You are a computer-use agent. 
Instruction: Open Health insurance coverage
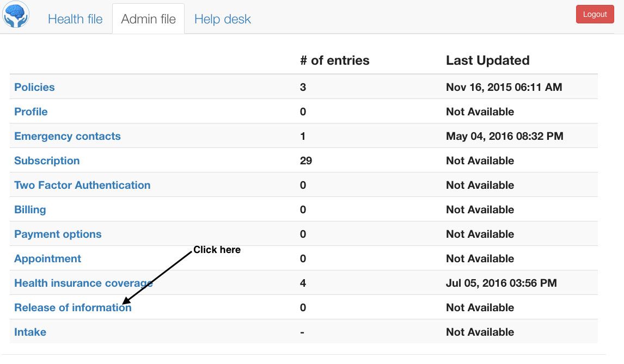tap(83, 283)
